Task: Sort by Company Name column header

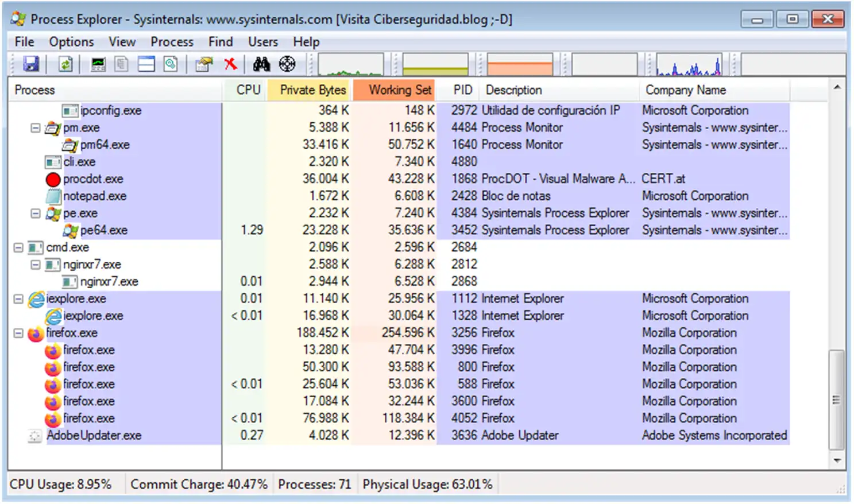Action: tap(714, 90)
